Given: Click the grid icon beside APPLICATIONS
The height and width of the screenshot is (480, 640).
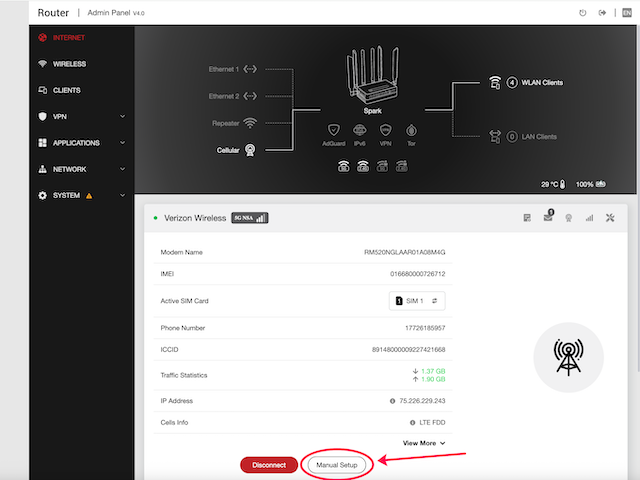Looking at the screenshot, I should pos(42,143).
